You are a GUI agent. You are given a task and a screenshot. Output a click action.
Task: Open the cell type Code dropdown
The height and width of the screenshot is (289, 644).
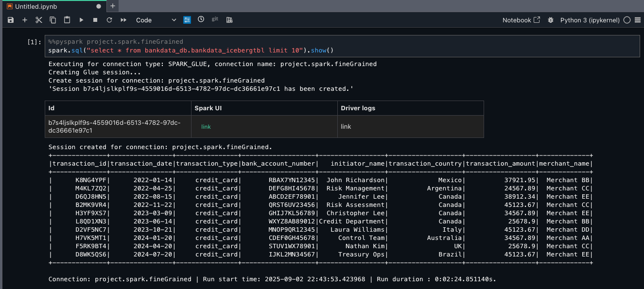156,20
